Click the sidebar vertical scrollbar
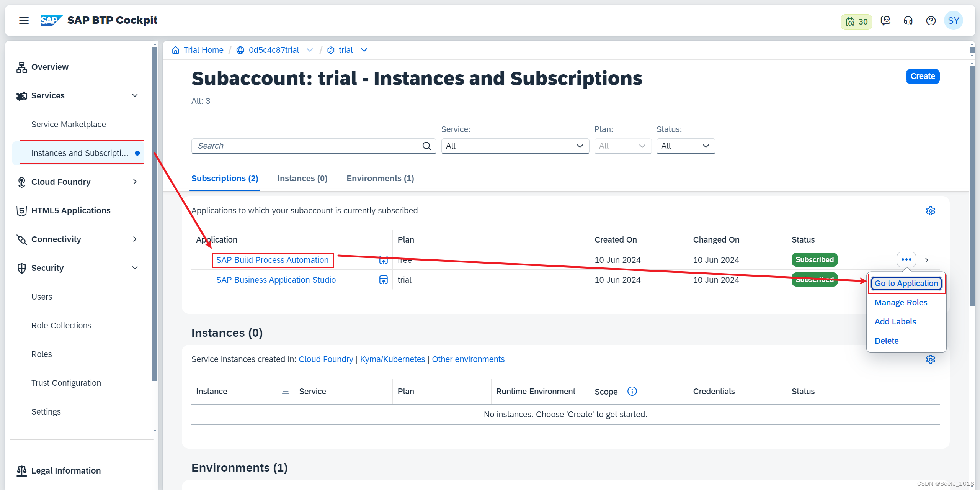The height and width of the screenshot is (490, 980). pyautogui.click(x=155, y=214)
